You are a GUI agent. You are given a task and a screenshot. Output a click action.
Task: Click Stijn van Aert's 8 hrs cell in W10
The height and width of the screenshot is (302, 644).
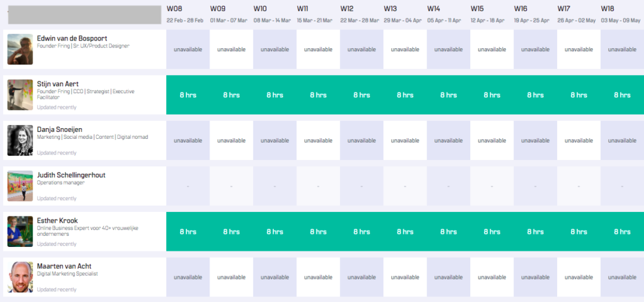[274, 95]
